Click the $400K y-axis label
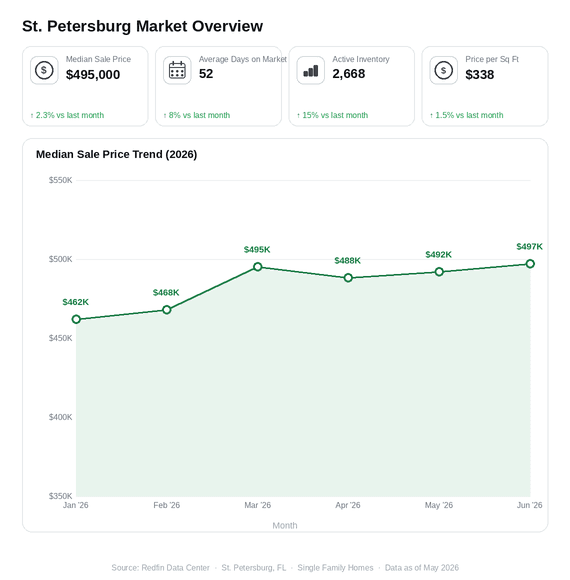 61,417
